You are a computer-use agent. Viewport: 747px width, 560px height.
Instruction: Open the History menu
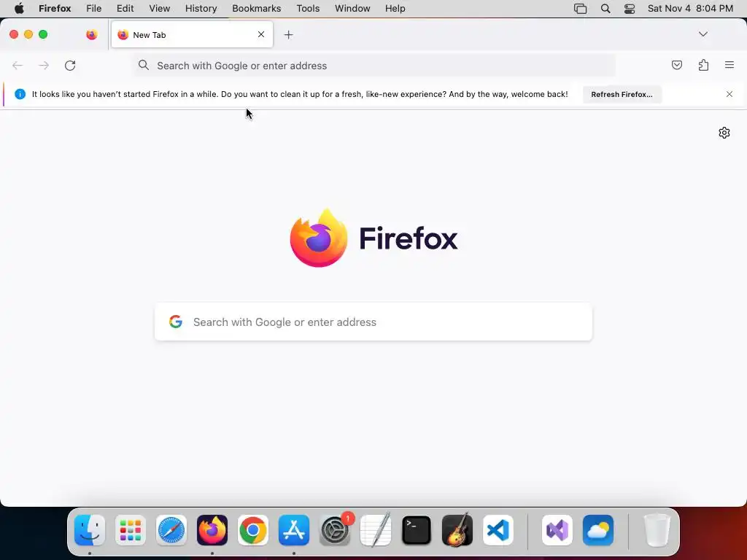click(201, 9)
